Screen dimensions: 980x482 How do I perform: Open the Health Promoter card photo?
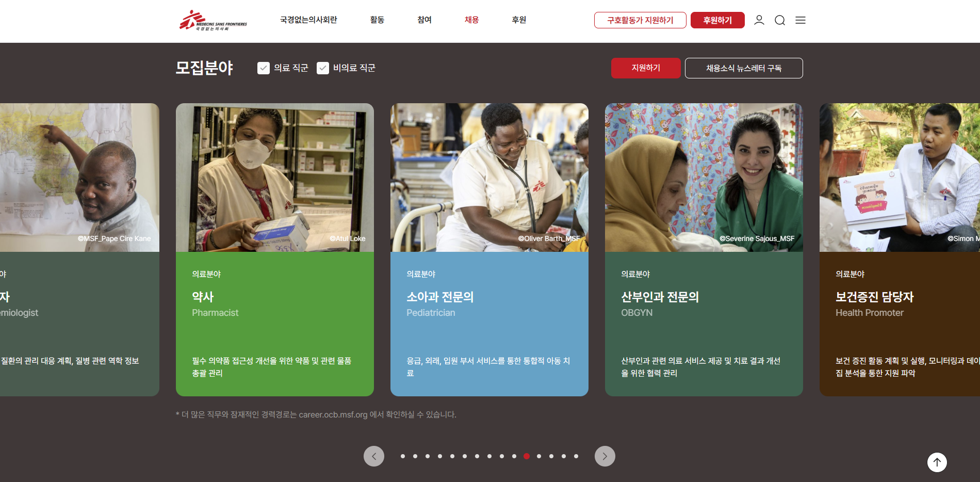pyautogui.click(x=900, y=178)
